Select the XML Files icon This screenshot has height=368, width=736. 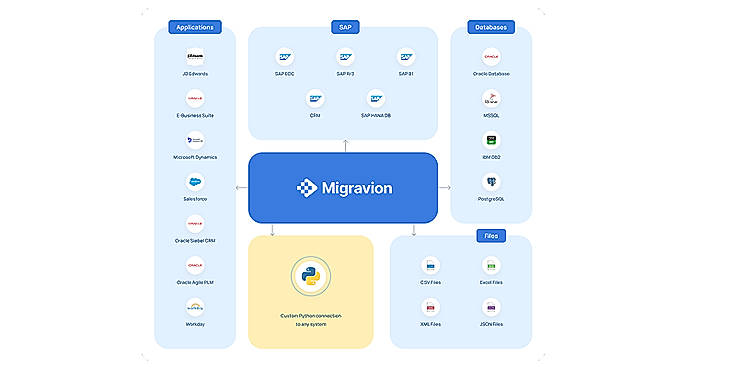(430, 307)
